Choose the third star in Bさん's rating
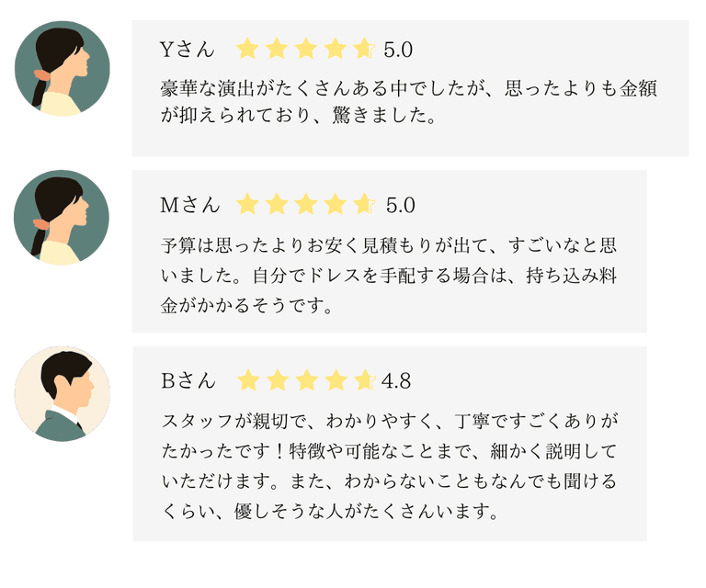 305,379
